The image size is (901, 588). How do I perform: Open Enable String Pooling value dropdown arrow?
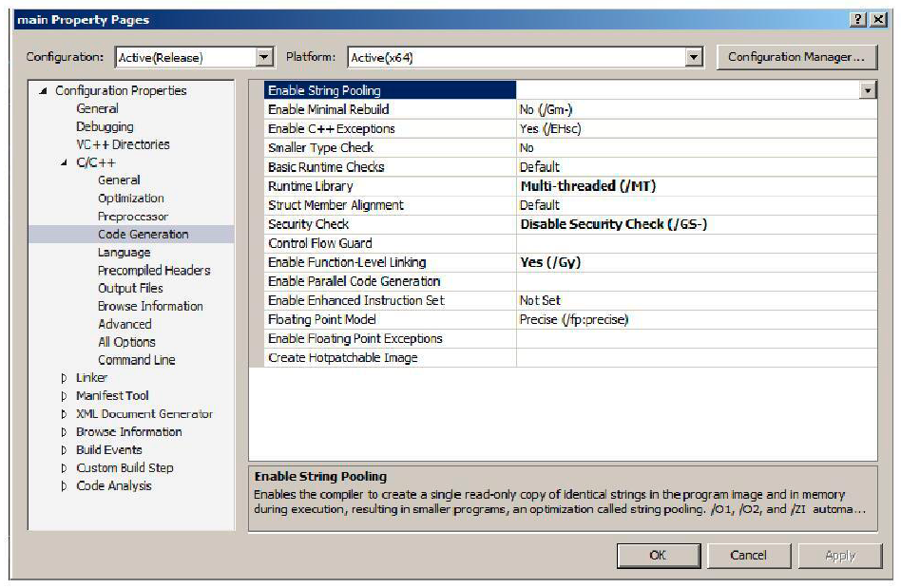point(867,90)
